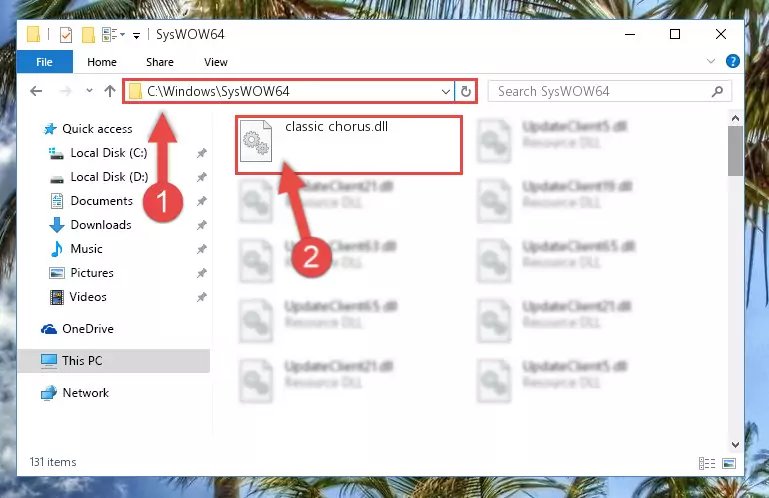Click pin icon beside Videos
The width and height of the screenshot is (769, 498).
point(202,298)
